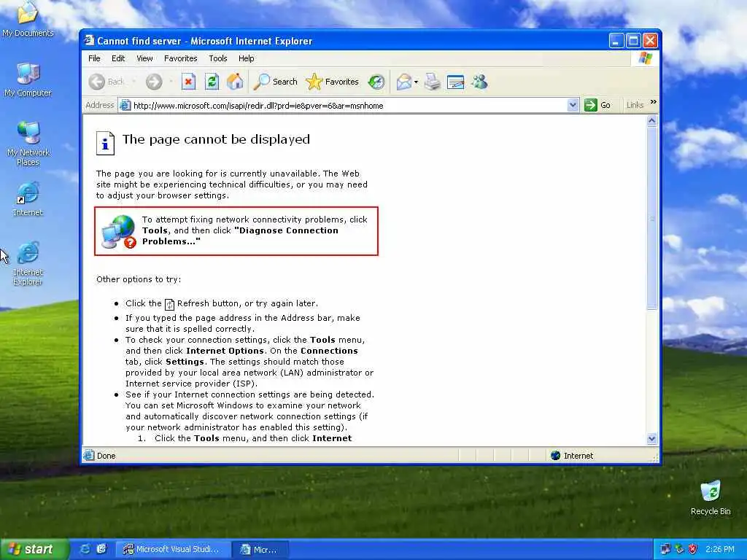Open the Mail button dropdown arrow
The height and width of the screenshot is (560, 747).
(416, 82)
